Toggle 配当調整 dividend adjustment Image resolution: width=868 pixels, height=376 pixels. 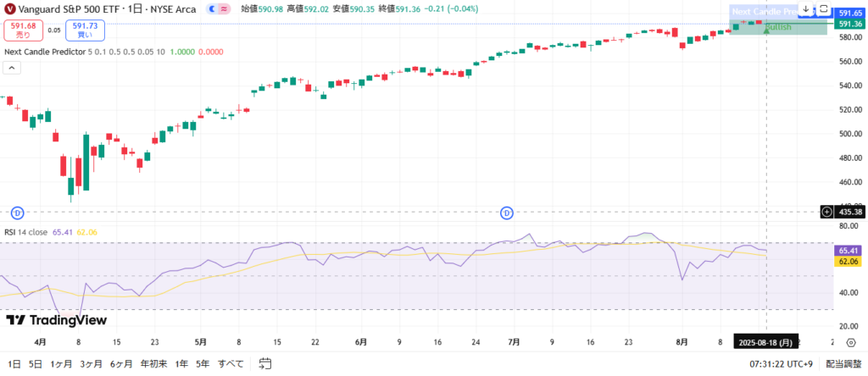point(843,364)
